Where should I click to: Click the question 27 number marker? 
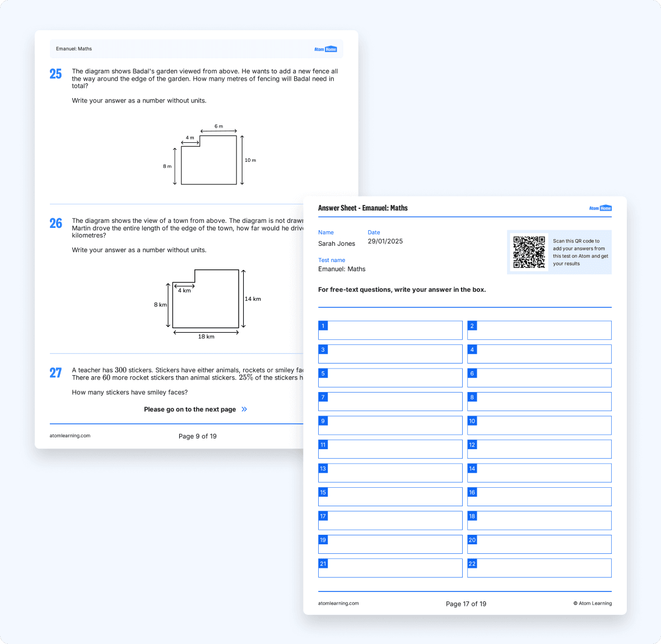point(55,373)
